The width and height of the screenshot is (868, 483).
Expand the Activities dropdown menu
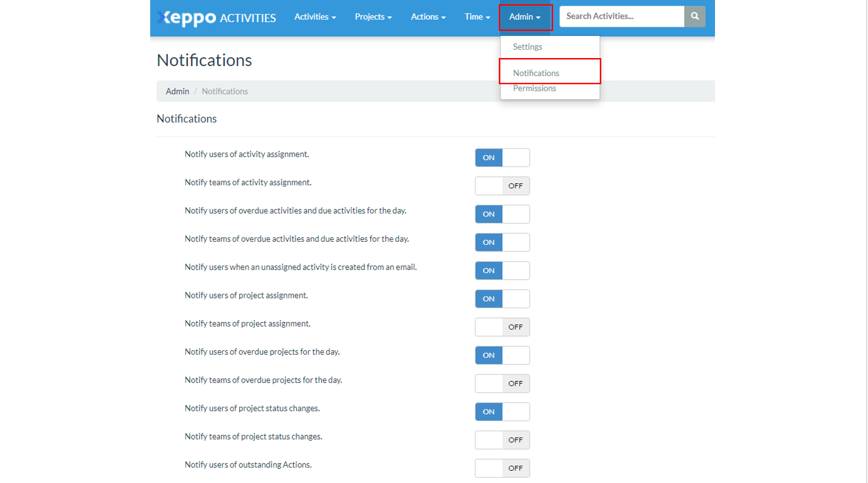[315, 17]
